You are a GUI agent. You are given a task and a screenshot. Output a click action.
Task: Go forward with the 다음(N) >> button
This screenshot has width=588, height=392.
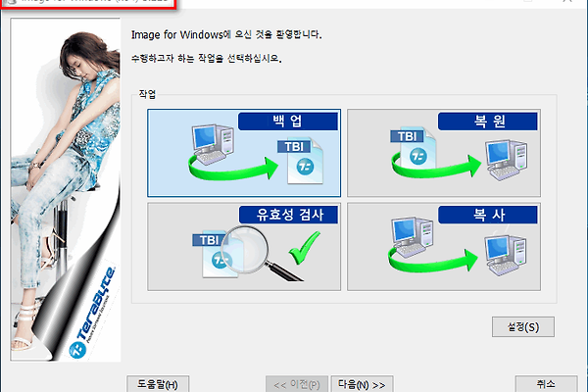pos(362,384)
